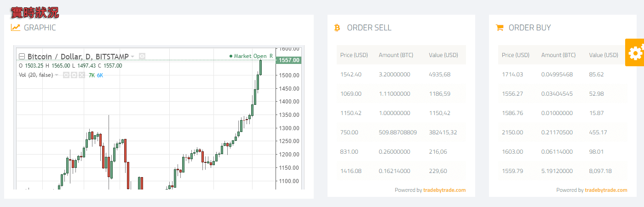The width and height of the screenshot is (644, 207).
Task: Click the Price (USD) header in Order Sell
Action: [354, 55]
